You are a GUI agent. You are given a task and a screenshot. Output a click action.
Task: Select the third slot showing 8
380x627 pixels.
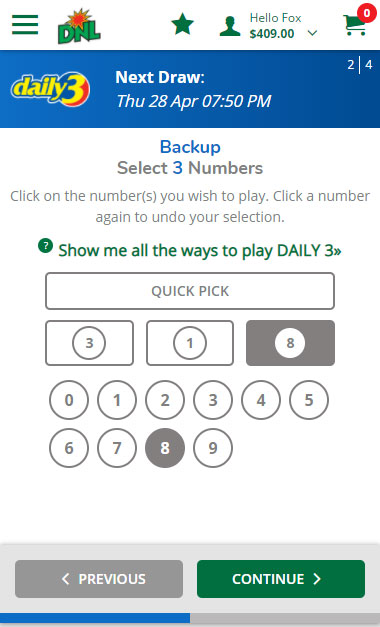(290, 343)
